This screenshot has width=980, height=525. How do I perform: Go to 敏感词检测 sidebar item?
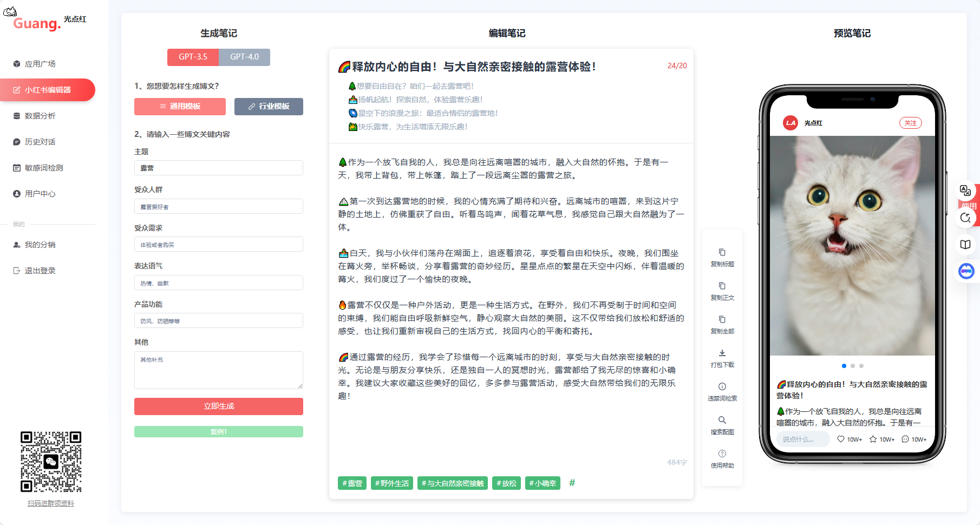point(43,168)
